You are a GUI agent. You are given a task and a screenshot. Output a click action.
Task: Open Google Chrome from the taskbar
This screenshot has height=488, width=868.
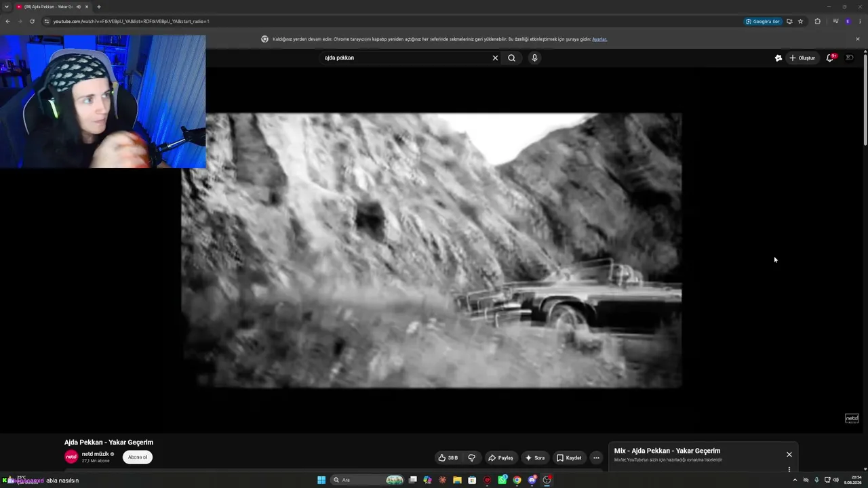tap(517, 480)
